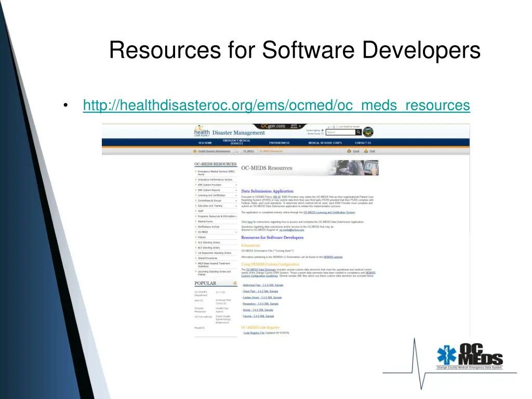The width and height of the screenshot is (532, 399).
Task: Click the home icon in breadcrumb
Action: pos(195,151)
